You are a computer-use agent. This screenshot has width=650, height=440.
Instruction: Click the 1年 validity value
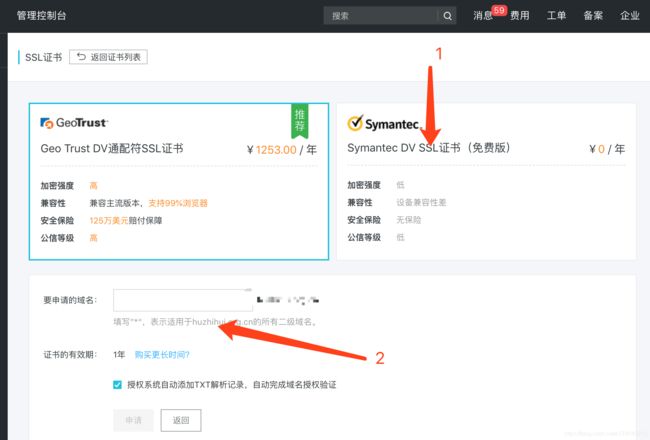pos(119,355)
